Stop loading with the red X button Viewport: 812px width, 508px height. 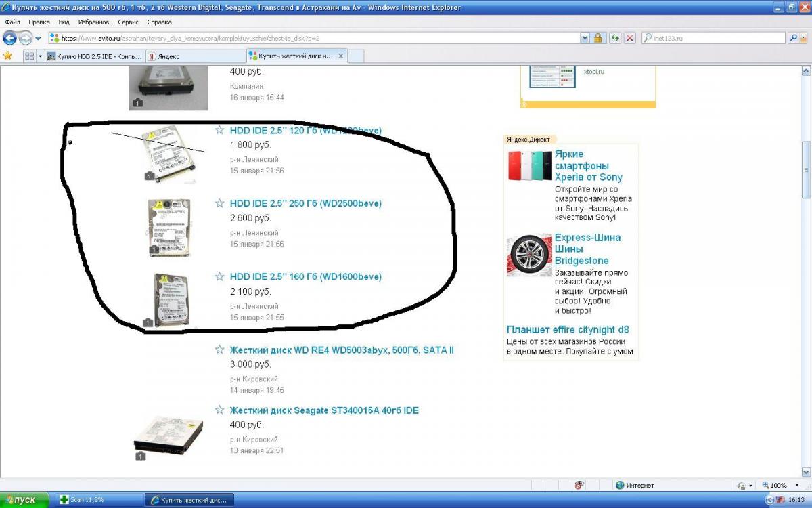point(629,39)
